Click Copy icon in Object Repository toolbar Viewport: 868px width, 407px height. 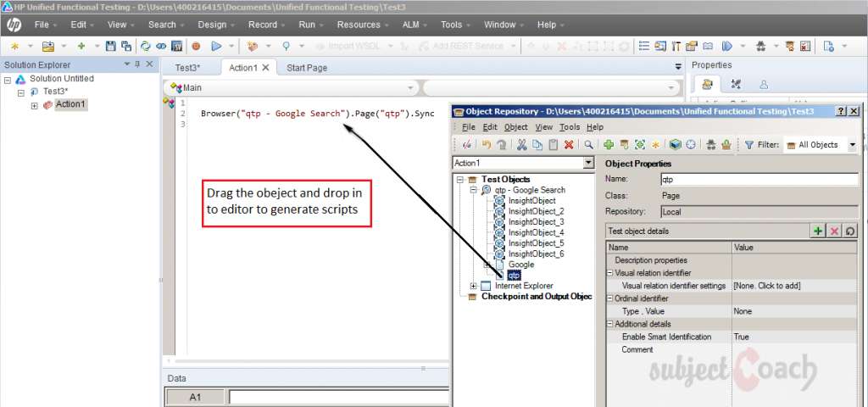click(537, 144)
